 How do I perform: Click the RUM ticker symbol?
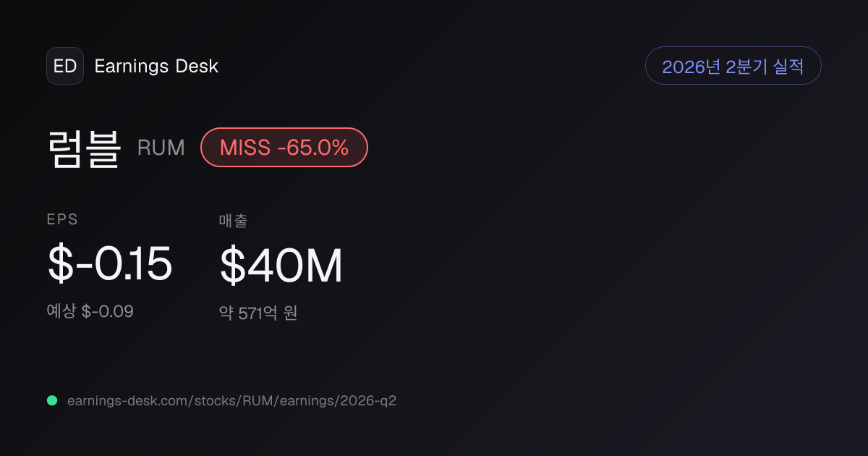(161, 148)
